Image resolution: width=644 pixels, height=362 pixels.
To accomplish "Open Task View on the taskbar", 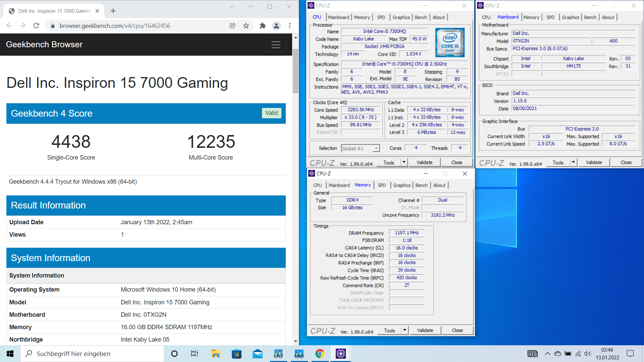I will click(x=195, y=354).
